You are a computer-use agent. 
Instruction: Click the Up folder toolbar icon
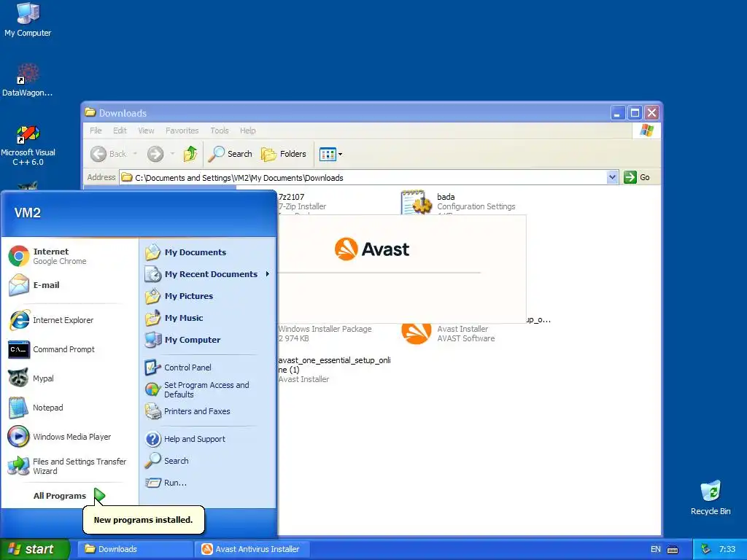point(190,154)
